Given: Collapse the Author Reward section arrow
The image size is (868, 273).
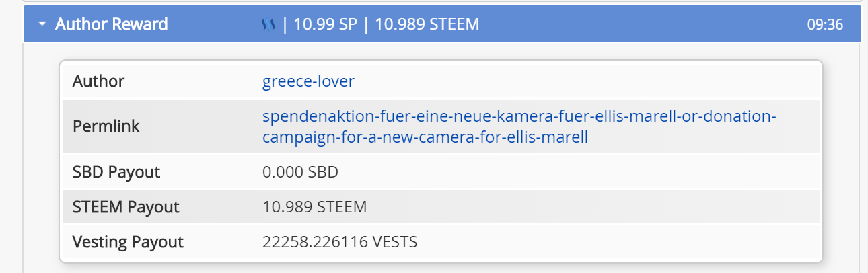Looking at the screenshot, I should (x=42, y=24).
